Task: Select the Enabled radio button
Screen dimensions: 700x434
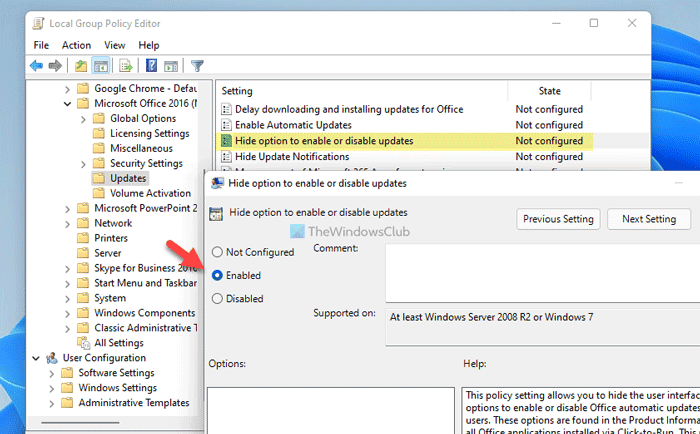Action: 217,275
